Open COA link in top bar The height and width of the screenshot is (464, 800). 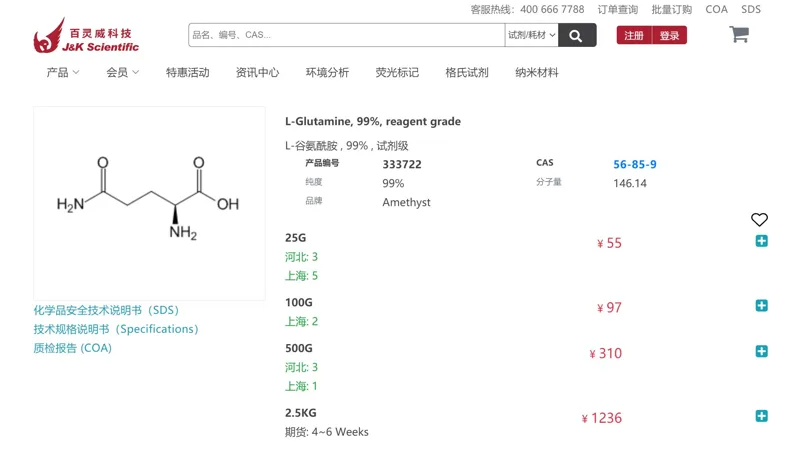[716, 10]
